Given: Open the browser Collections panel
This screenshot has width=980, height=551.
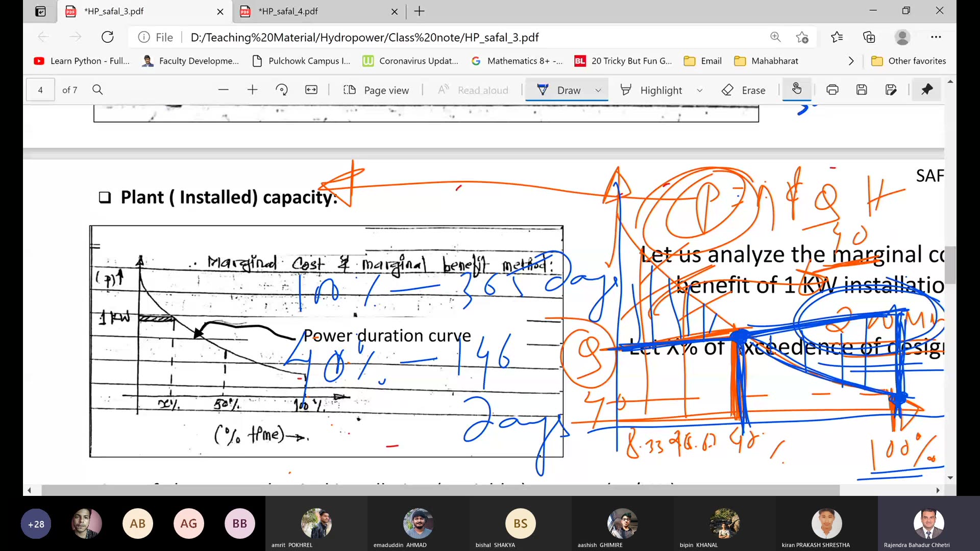Looking at the screenshot, I should 869,37.
